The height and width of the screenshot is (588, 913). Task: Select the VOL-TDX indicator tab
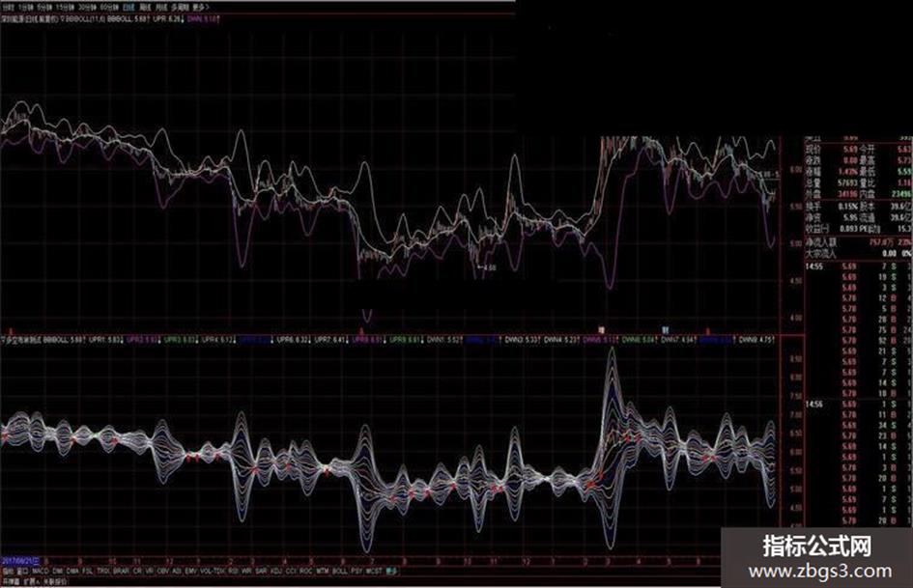(213, 572)
